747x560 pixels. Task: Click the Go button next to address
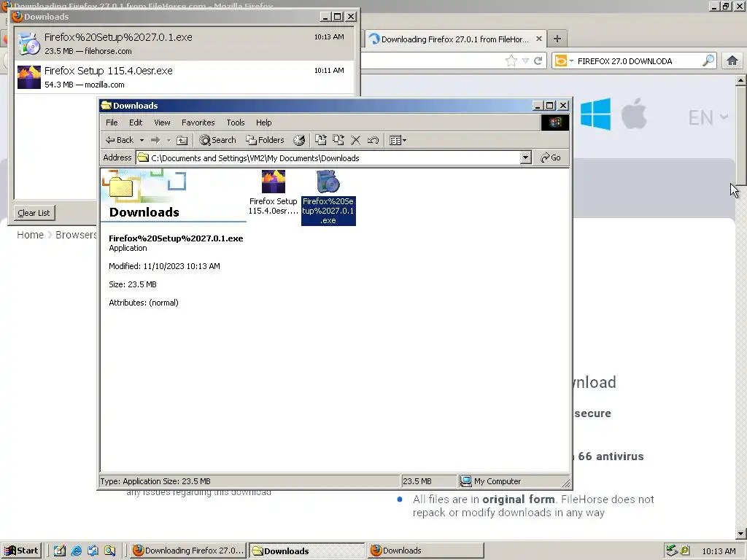551,157
